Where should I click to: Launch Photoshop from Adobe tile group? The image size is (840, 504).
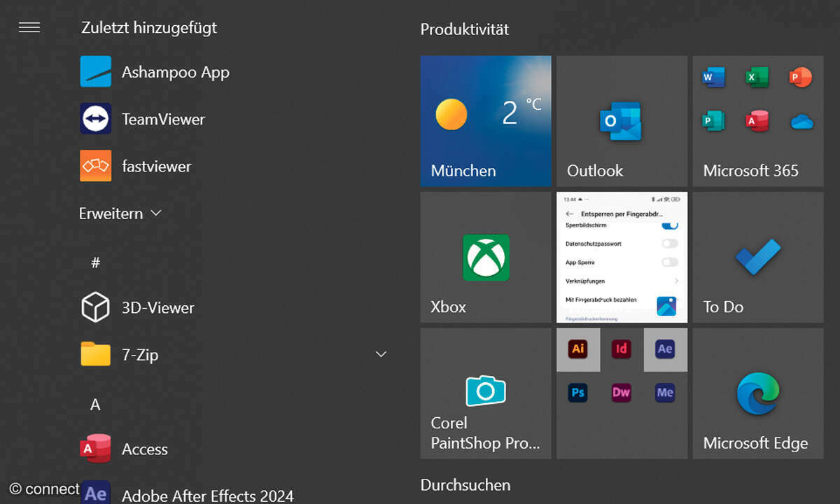click(578, 393)
